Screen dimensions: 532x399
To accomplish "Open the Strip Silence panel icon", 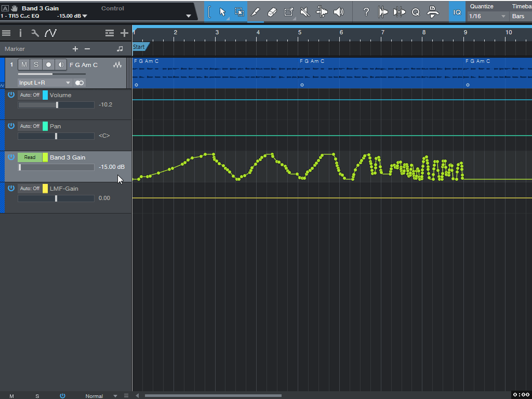I will 383,12.
